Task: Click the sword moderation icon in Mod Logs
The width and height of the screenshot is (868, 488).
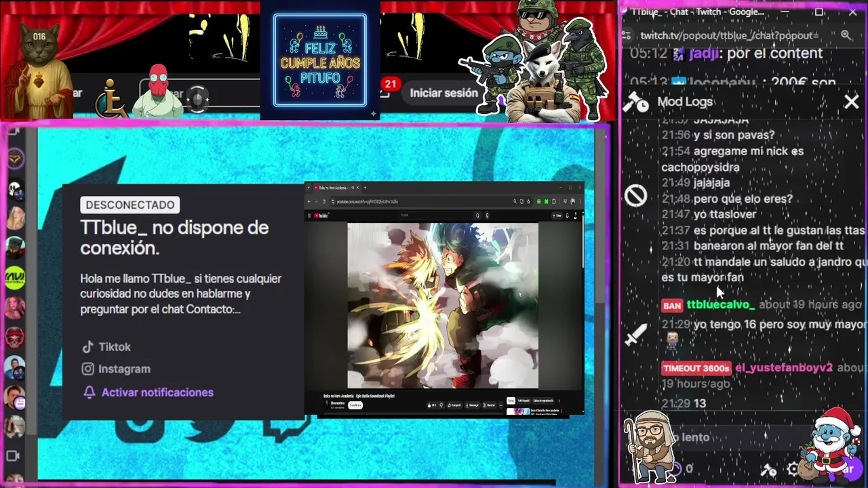Action: pos(635,335)
